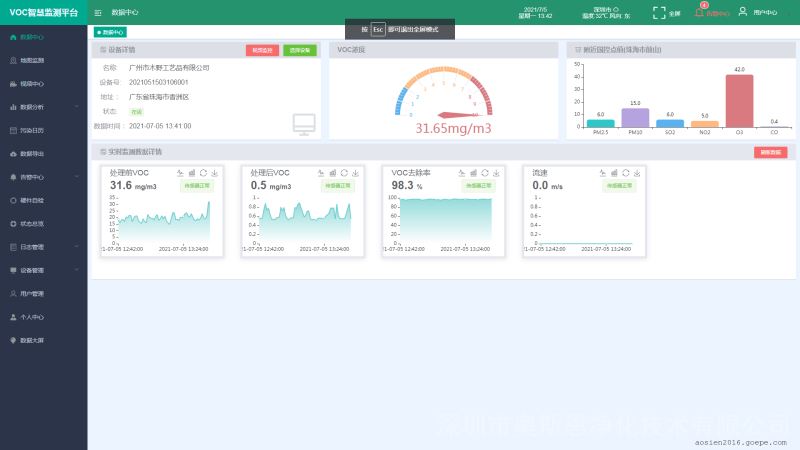Collapse the sidebar with the hamburger icon
The width and height of the screenshot is (800, 450).
coord(97,13)
